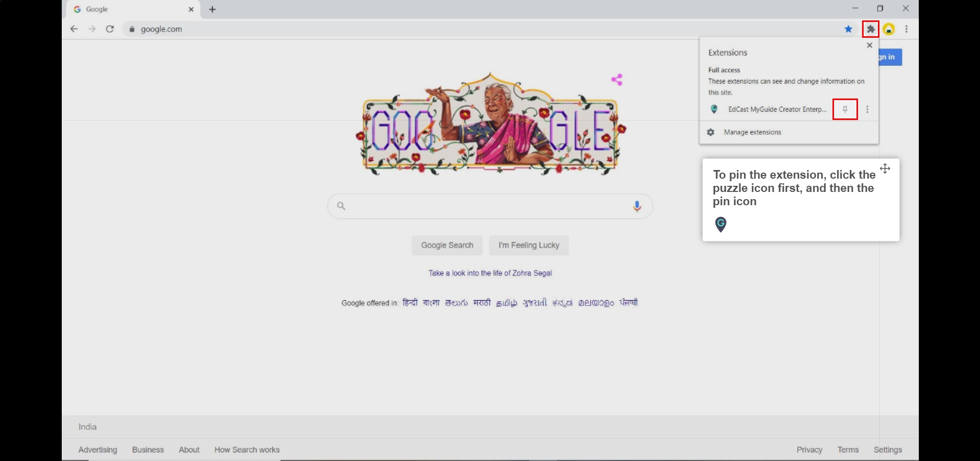Click the search magnifier icon
The width and height of the screenshot is (980, 461).
coord(341,206)
